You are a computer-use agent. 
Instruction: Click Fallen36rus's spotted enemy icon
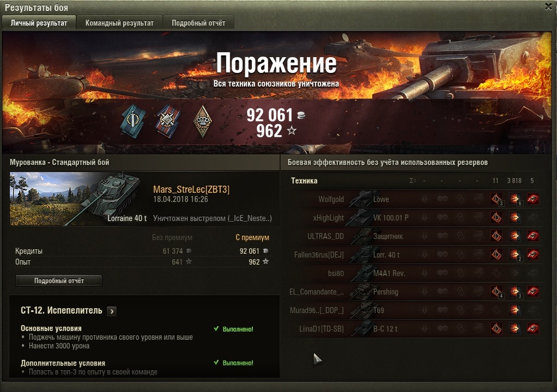tap(497, 254)
